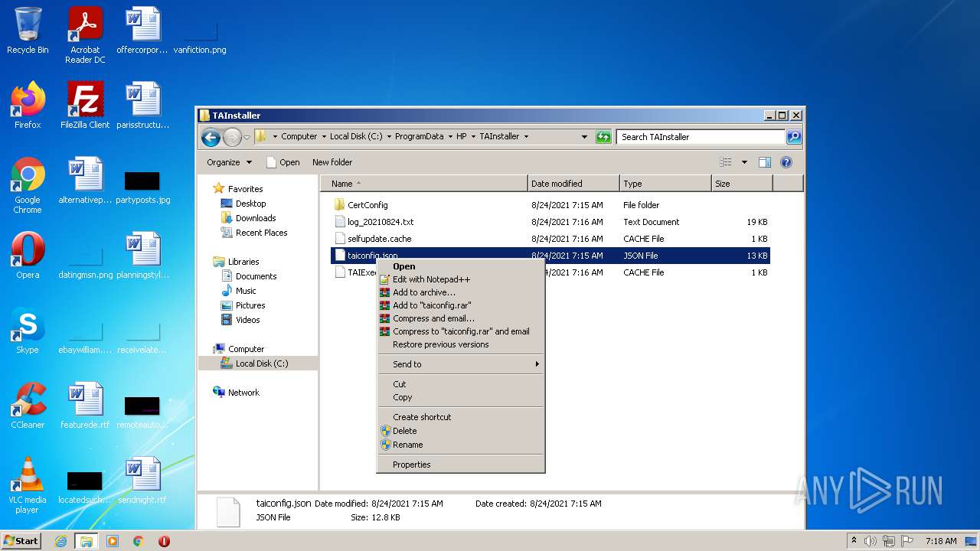Choose Create shortcut menu item
The image size is (980, 551).
461,417
